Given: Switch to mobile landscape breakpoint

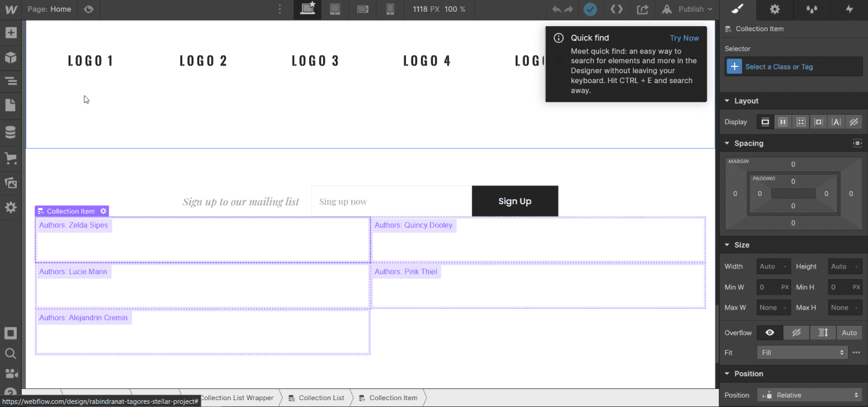Looking at the screenshot, I should 363,9.
